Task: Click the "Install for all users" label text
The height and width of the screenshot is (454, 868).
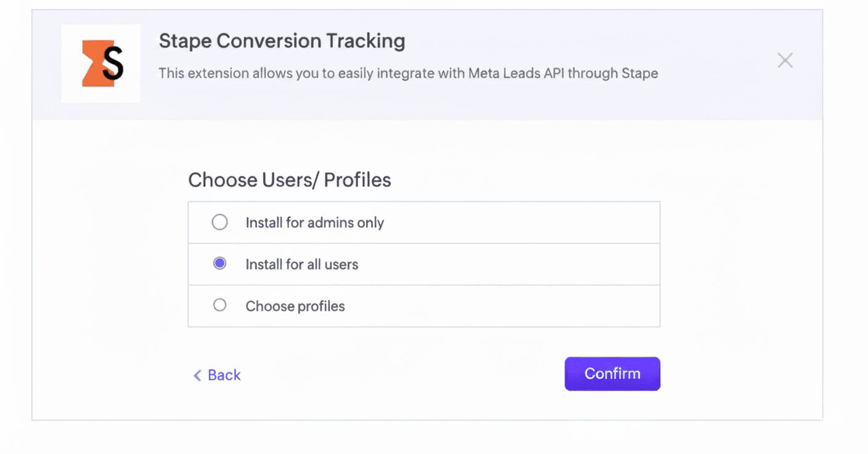Action: [x=301, y=265]
